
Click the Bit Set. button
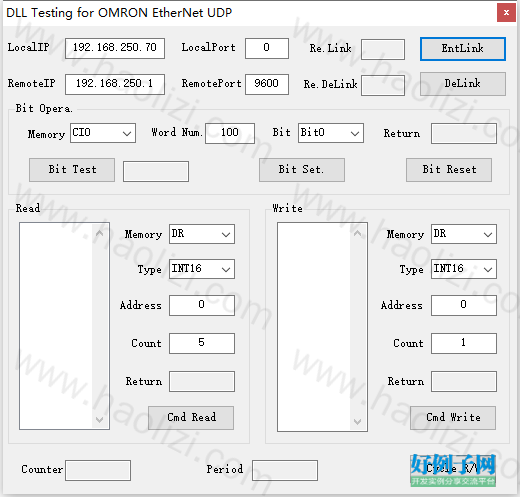coord(302,170)
